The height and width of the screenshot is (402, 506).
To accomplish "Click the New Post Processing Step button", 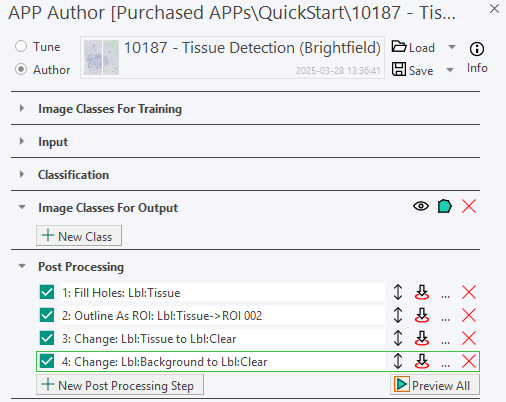I will coord(120,385).
